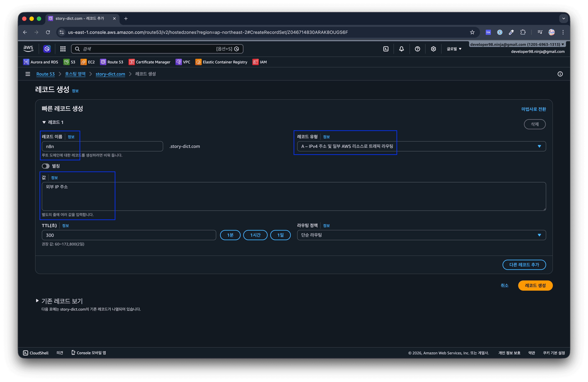Click the orange 레코드 생성 button

point(535,285)
